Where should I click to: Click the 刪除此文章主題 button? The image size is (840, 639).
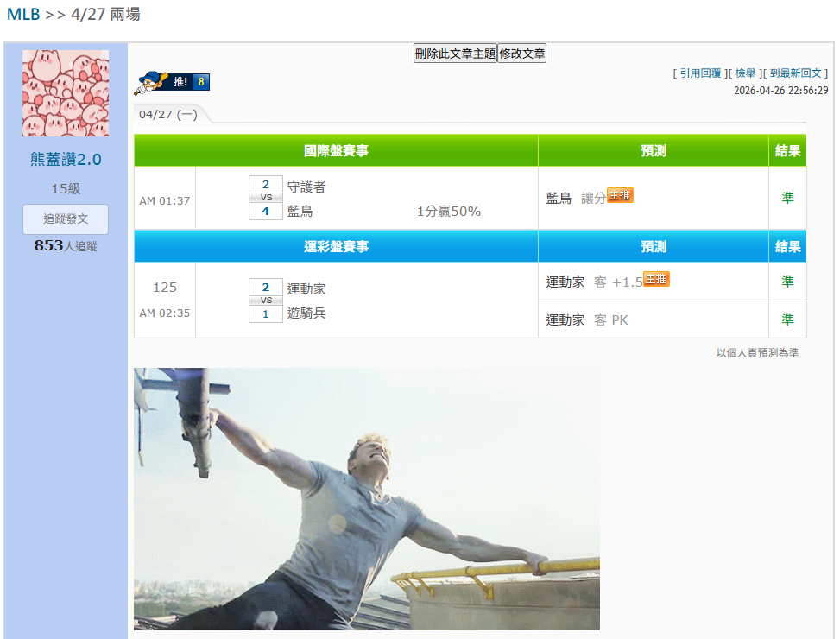[x=455, y=54]
